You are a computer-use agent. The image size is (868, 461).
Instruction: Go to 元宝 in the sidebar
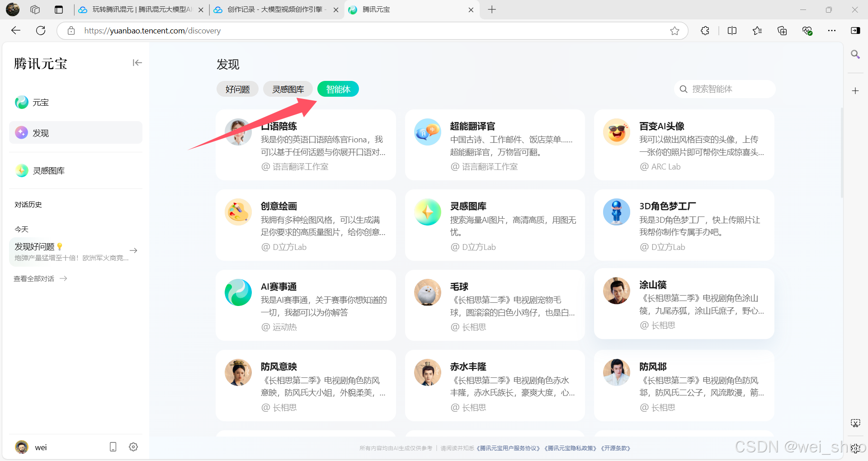tap(40, 103)
